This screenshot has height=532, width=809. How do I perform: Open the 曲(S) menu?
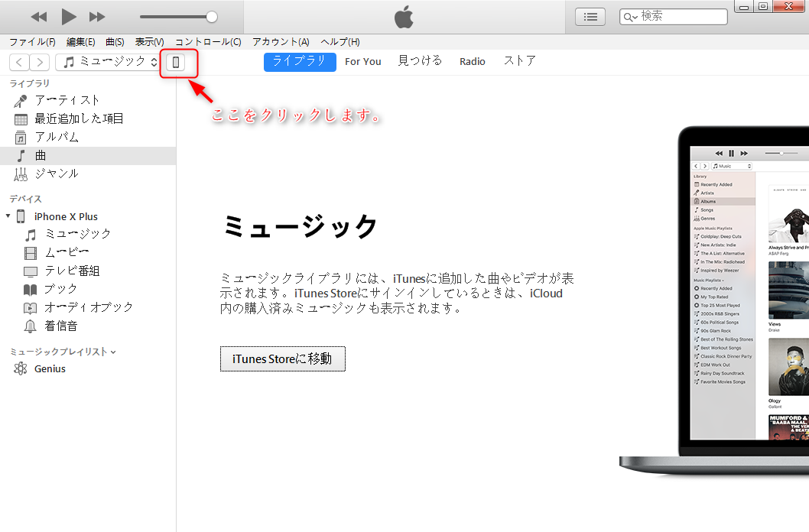[x=115, y=42]
